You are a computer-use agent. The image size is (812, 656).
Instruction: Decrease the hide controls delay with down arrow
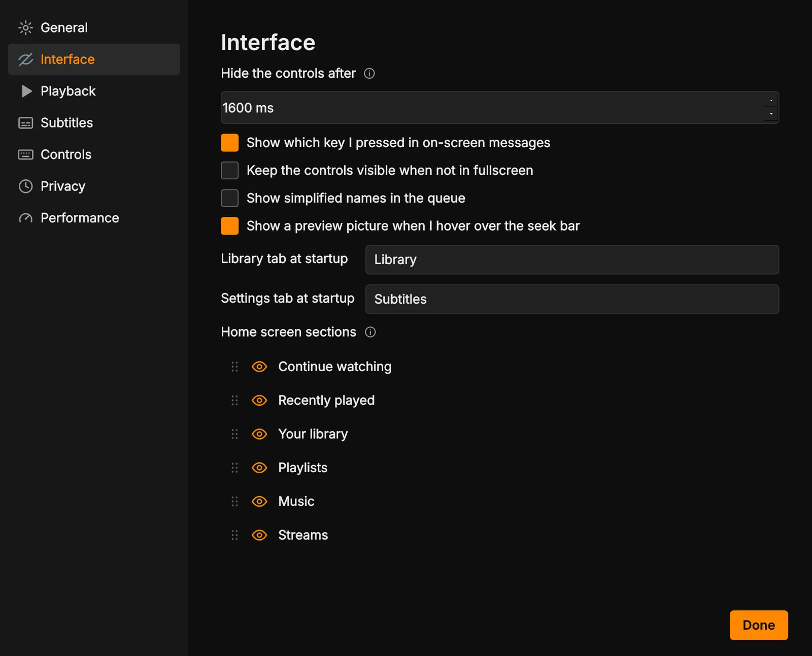[771, 114]
